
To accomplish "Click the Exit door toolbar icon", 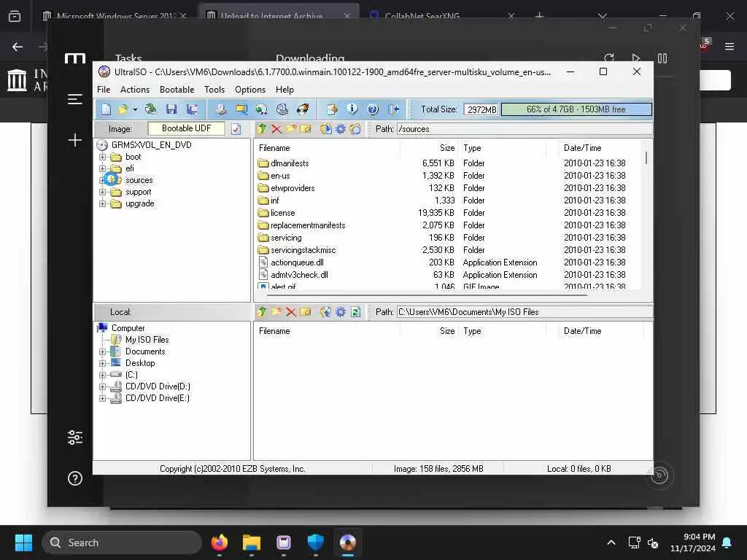I will (393, 109).
